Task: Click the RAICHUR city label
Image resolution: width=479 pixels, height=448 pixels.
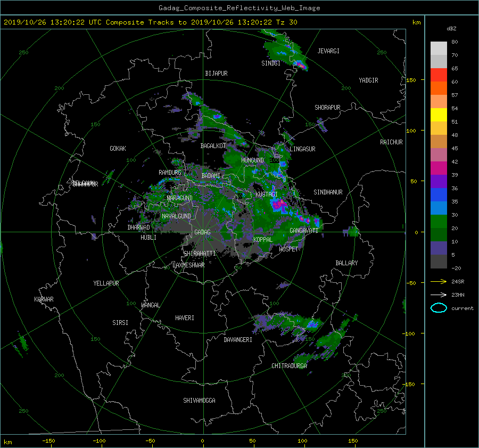Action: point(391,142)
